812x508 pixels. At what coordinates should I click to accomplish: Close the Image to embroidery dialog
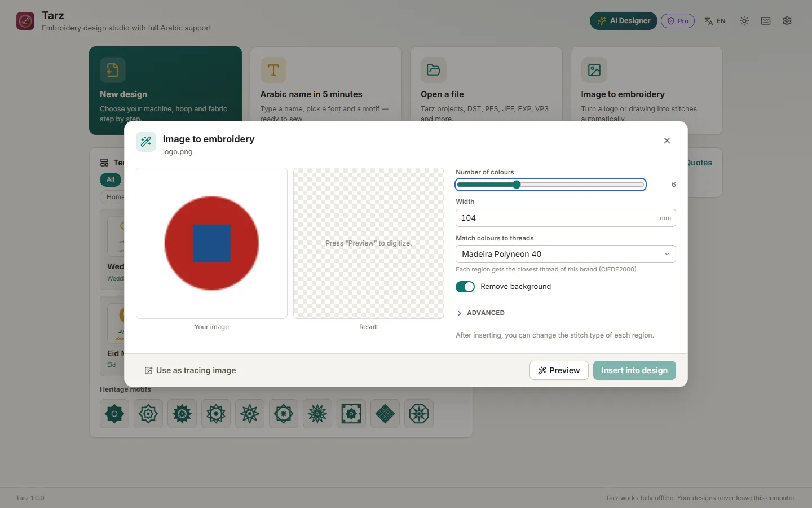tap(667, 141)
